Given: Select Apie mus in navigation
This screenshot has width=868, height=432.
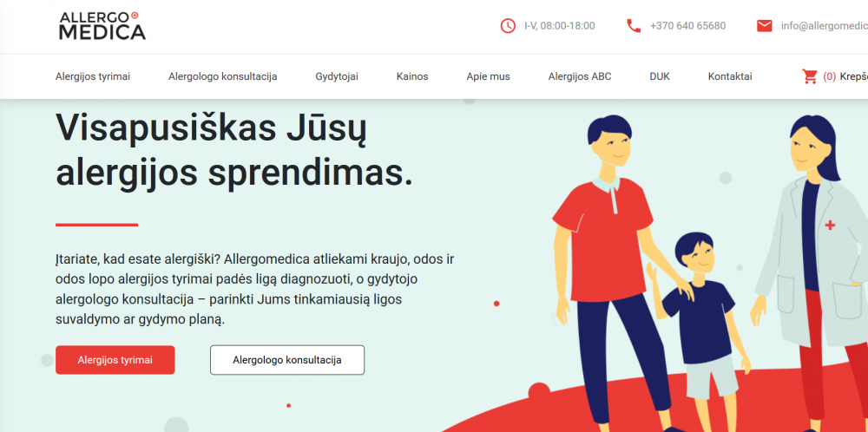Looking at the screenshot, I should pos(488,76).
